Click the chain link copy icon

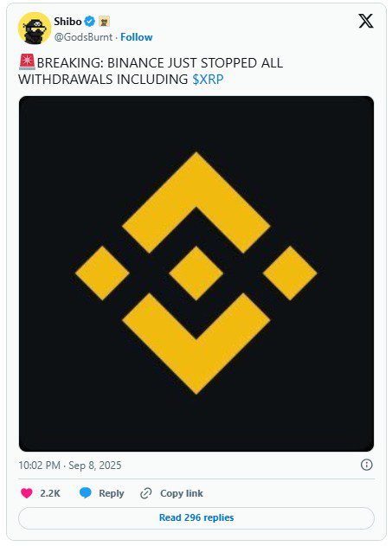146,493
